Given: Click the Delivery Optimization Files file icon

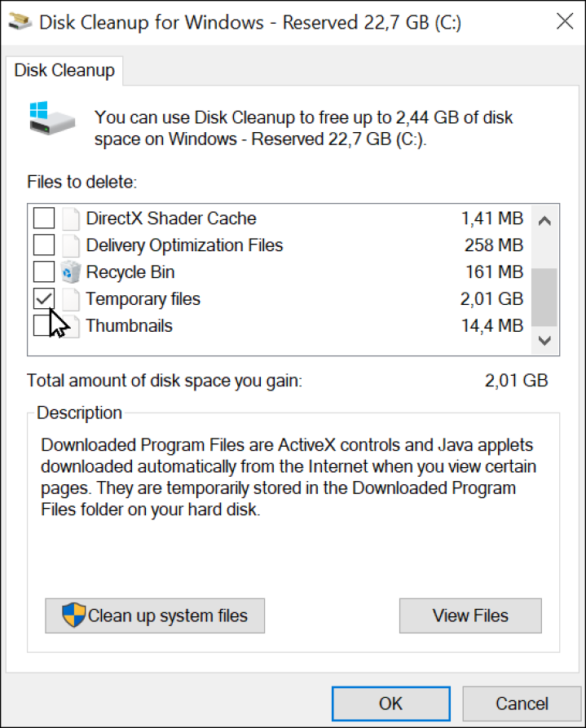Looking at the screenshot, I should click(73, 245).
